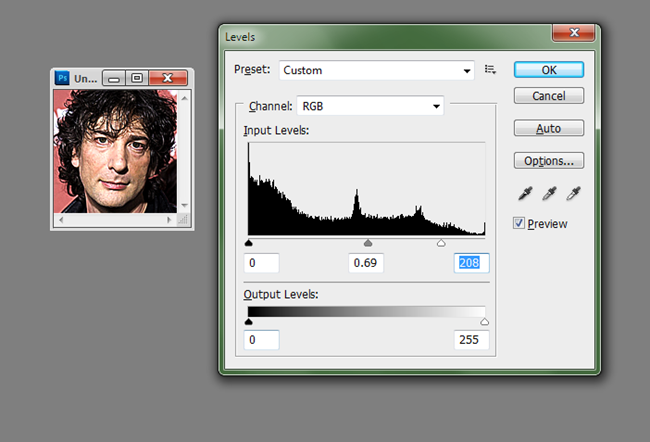Toggle the Preview checkbox
Screen dimensions: 650x442
tap(519, 223)
